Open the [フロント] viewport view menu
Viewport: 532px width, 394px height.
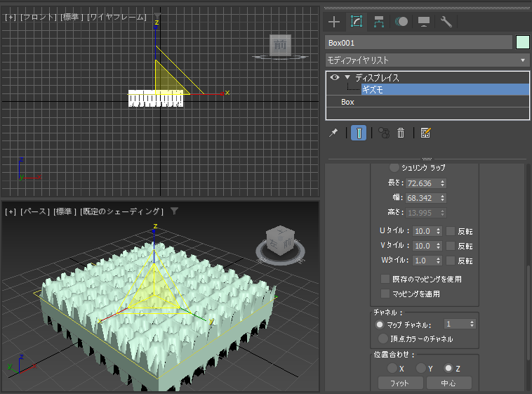38,17
